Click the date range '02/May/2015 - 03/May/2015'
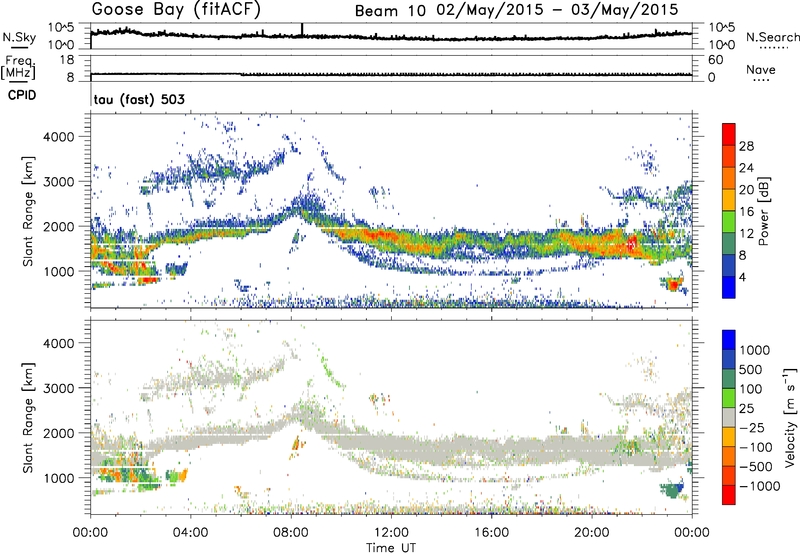 click(x=557, y=10)
